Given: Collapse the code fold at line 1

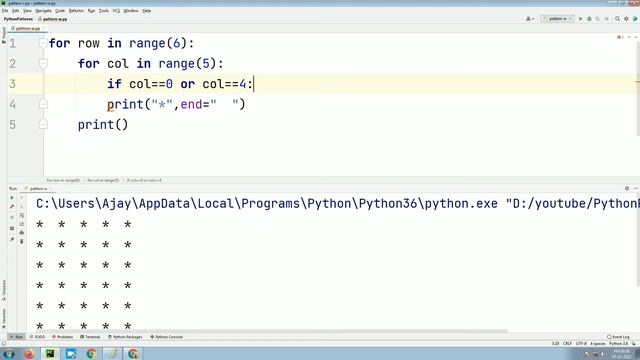Looking at the screenshot, I should click(x=43, y=42).
